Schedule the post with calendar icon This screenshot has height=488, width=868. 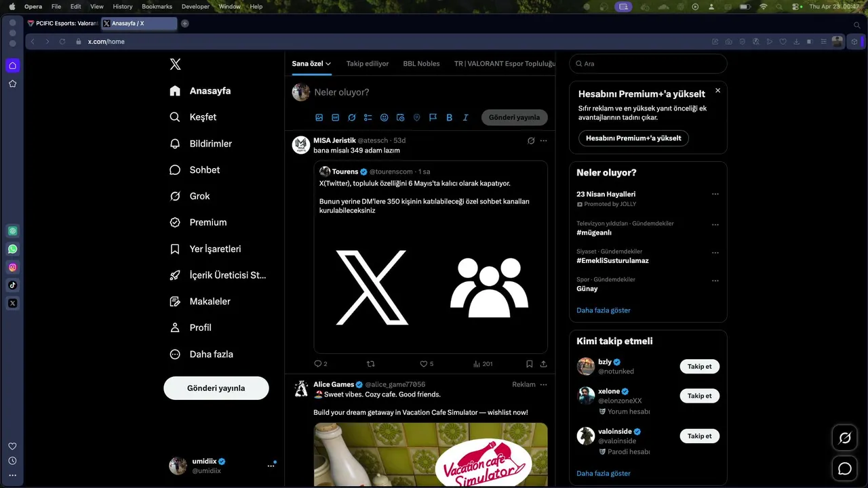401,117
